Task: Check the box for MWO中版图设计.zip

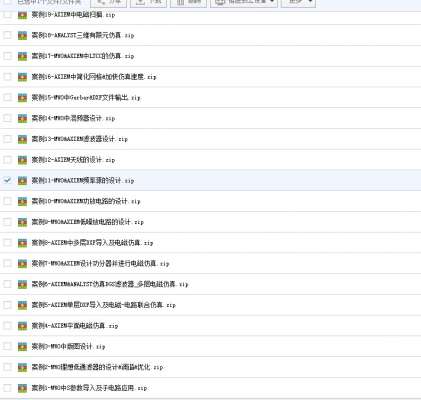Action: (x=7, y=346)
